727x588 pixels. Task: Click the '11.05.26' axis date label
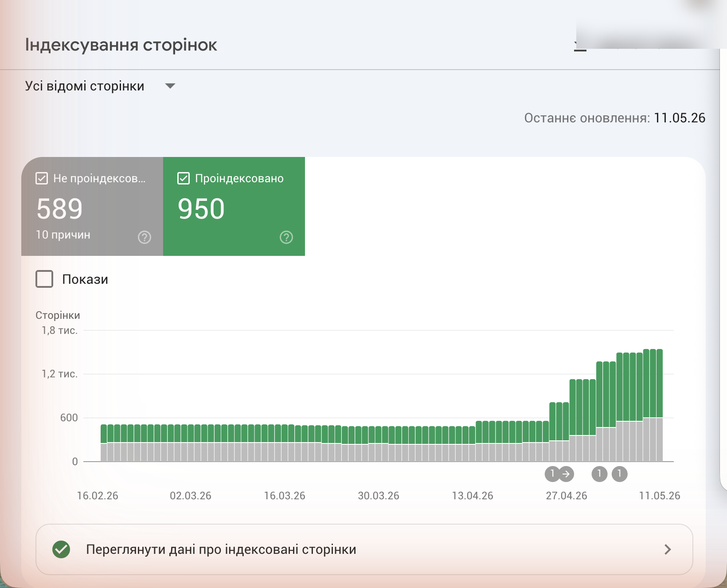(660, 496)
